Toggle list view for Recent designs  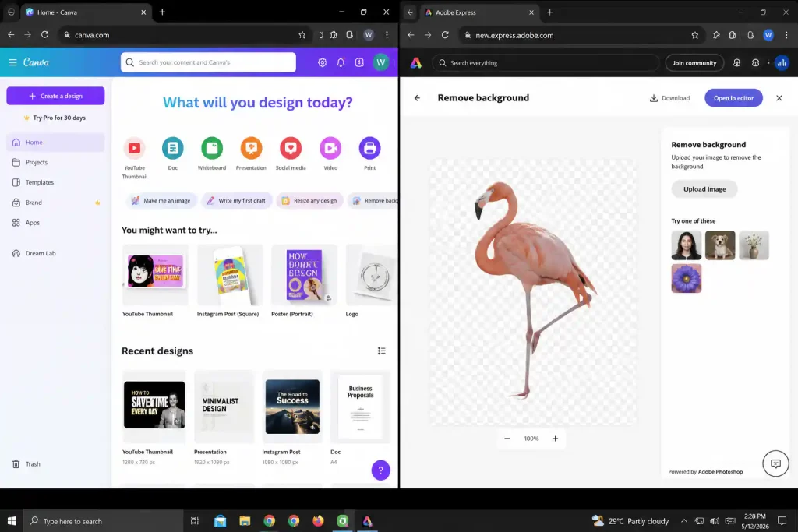[382, 351]
